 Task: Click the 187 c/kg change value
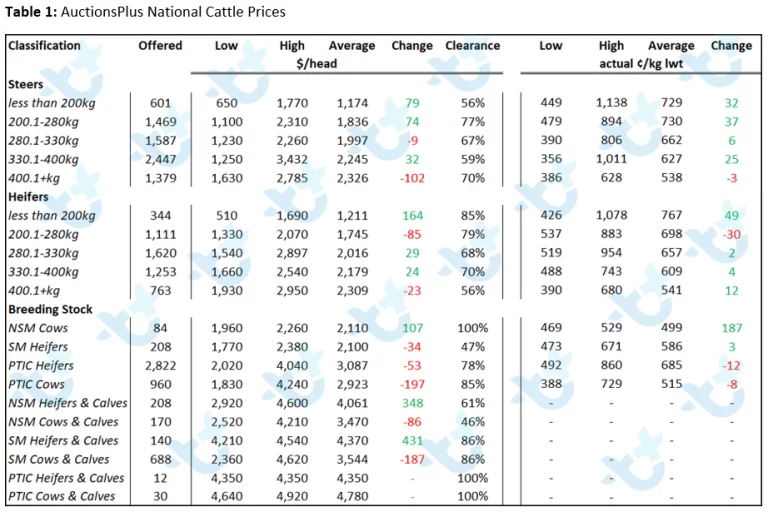(x=732, y=328)
